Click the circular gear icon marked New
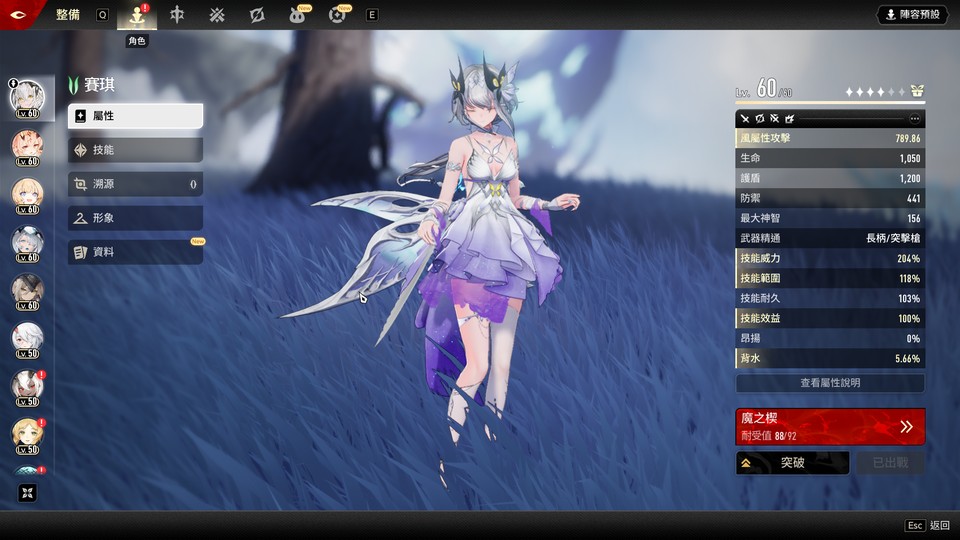 pyautogui.click(x=337, y=15)
